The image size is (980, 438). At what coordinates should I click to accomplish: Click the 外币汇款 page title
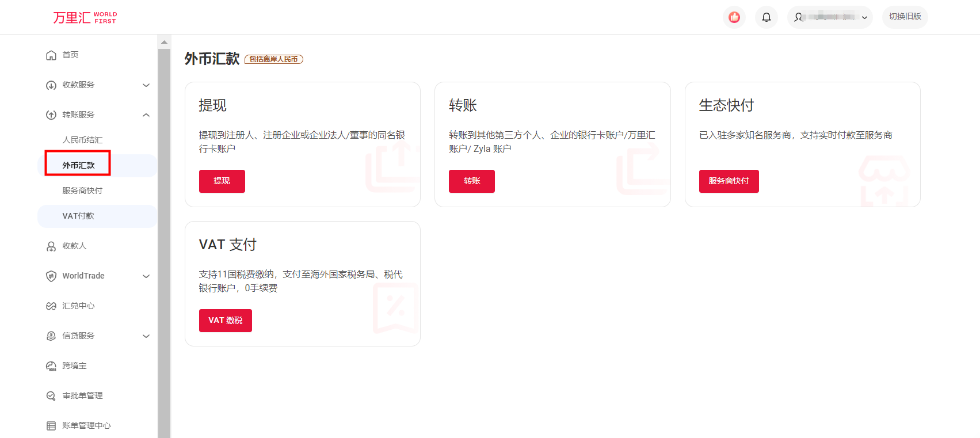pyautogui.click(x=212, y=59)
